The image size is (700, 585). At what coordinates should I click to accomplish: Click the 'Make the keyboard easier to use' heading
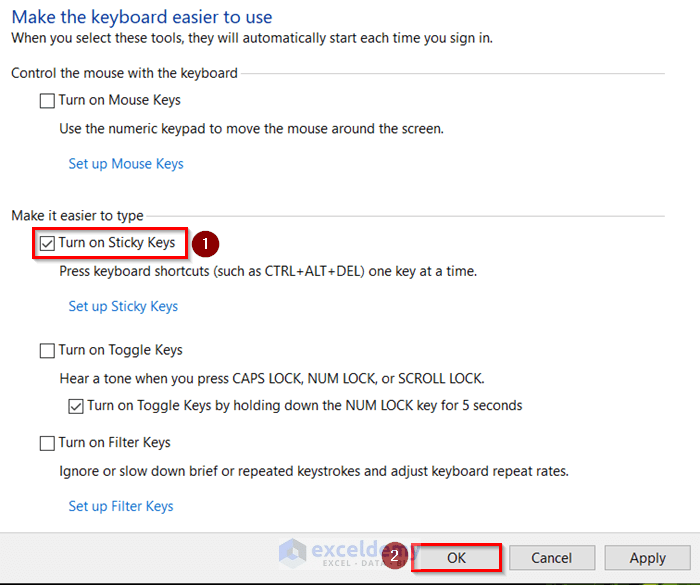[142, 17]
